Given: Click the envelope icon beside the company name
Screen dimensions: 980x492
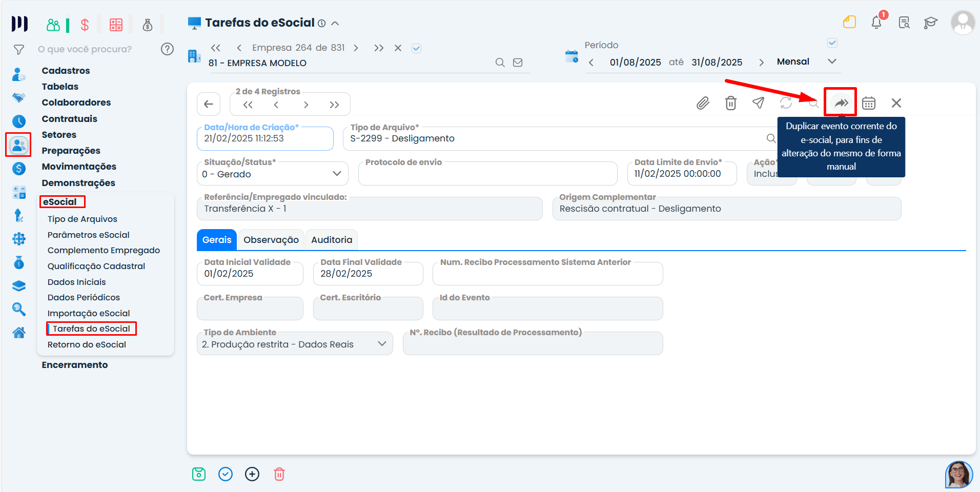Looking at the screenshot, I should [x=518, y=63].
